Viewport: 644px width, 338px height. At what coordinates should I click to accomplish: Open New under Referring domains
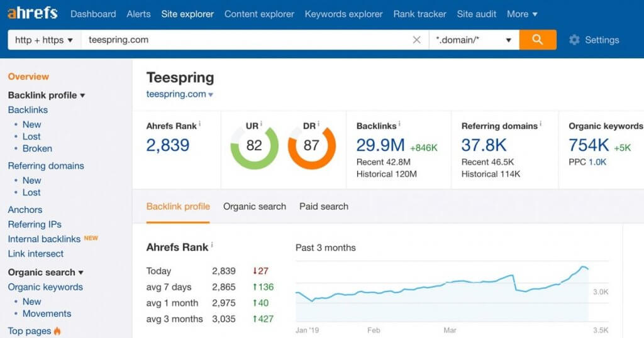click(31, 180)
